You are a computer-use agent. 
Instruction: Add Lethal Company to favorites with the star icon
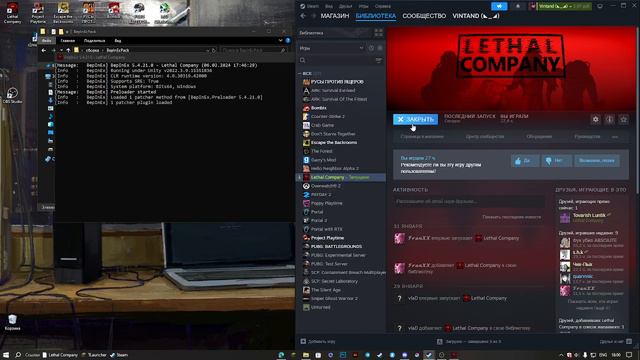[623, 119]
